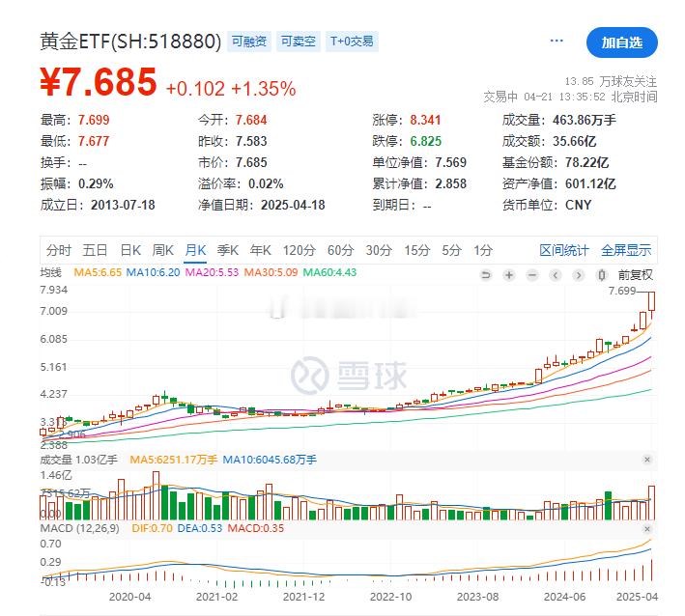The width and height of the screenshot is (685, 616).
Task: Click the 成立日 date 2013-07-18
Action: 123,205
